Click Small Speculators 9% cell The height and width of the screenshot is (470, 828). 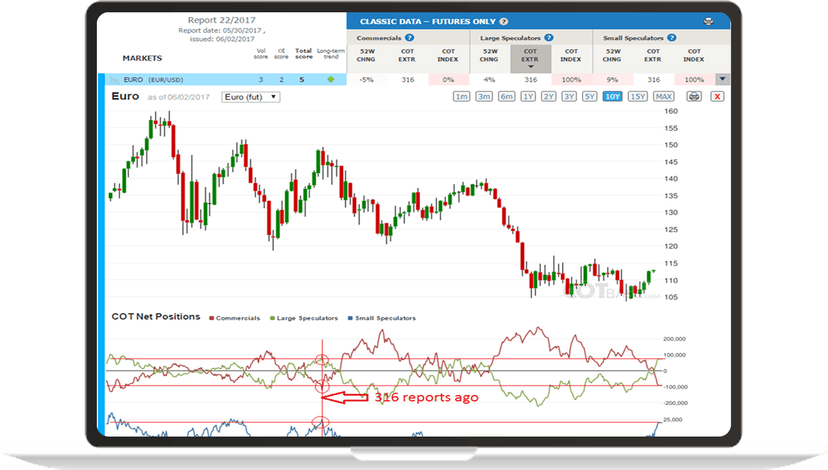tap(613, 80)
